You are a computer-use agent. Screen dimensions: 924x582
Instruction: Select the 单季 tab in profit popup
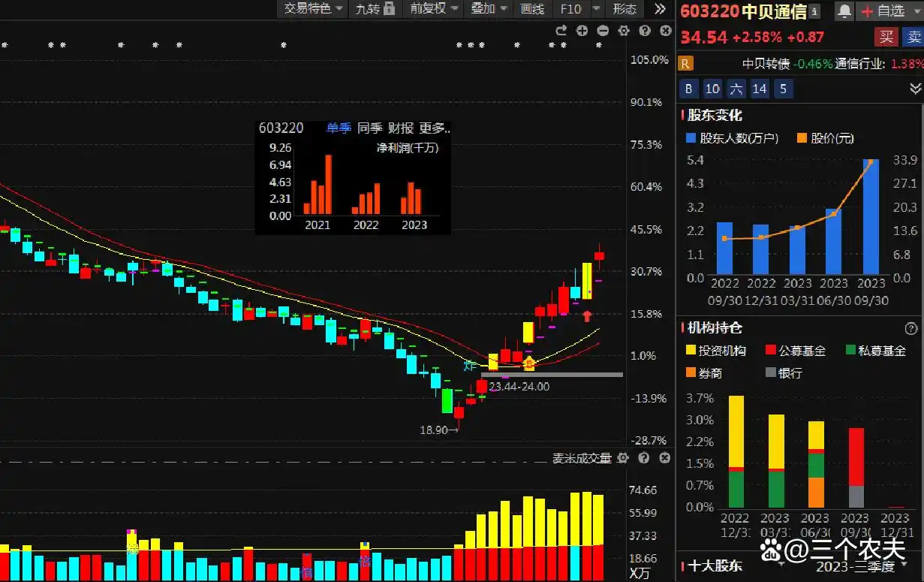tap(339, 128)
